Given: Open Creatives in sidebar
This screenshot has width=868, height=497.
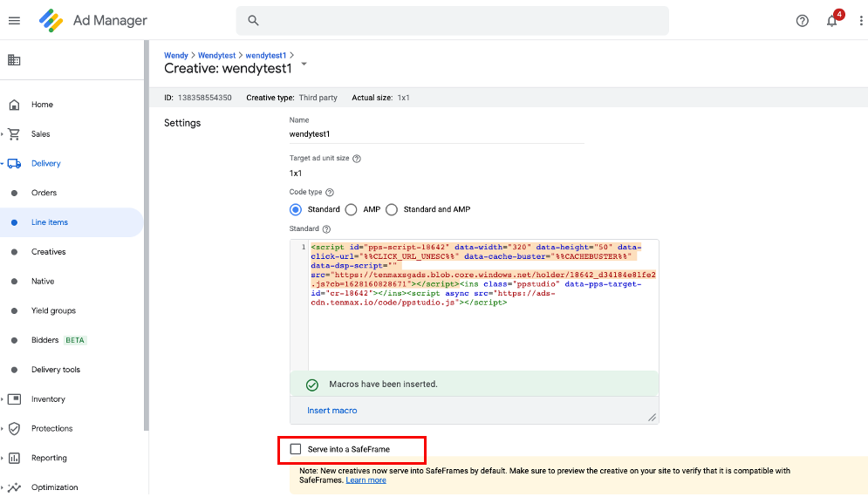Looking at the screenshot, I should point(48,252).
